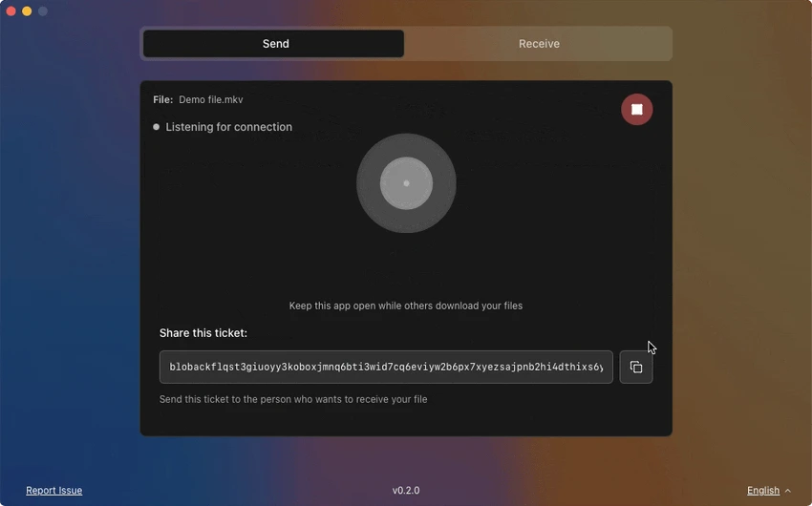Open the Report Issue link
The height and width of the screenshot is (506, 812).
pyautogui.click(x=54, y=491)
